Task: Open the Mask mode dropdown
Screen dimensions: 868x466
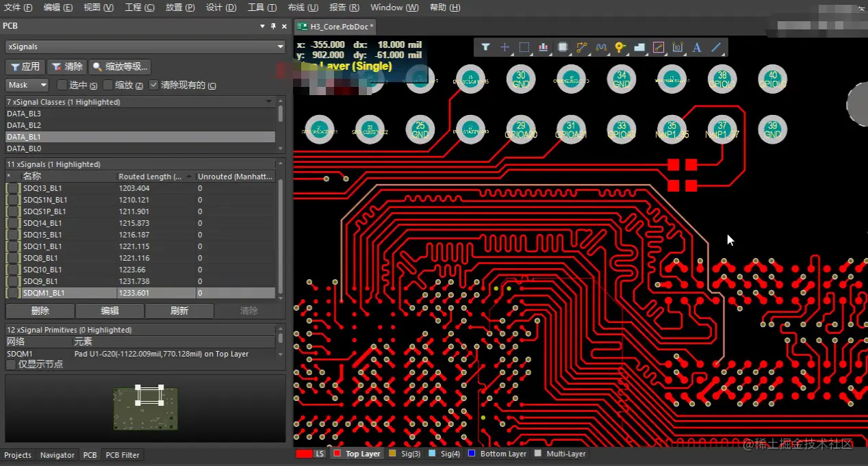Action: point(27,85)
